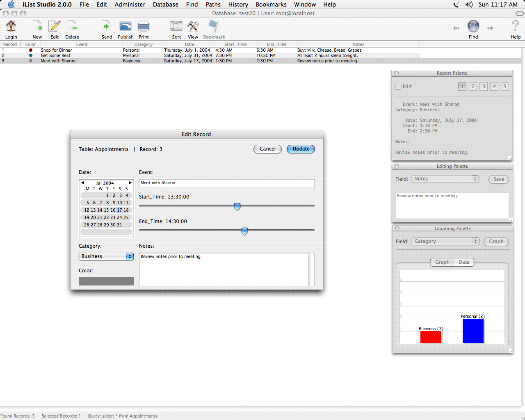525x420 pixels.
Task: Click the Event text field
Action: (x=227, y=183)
